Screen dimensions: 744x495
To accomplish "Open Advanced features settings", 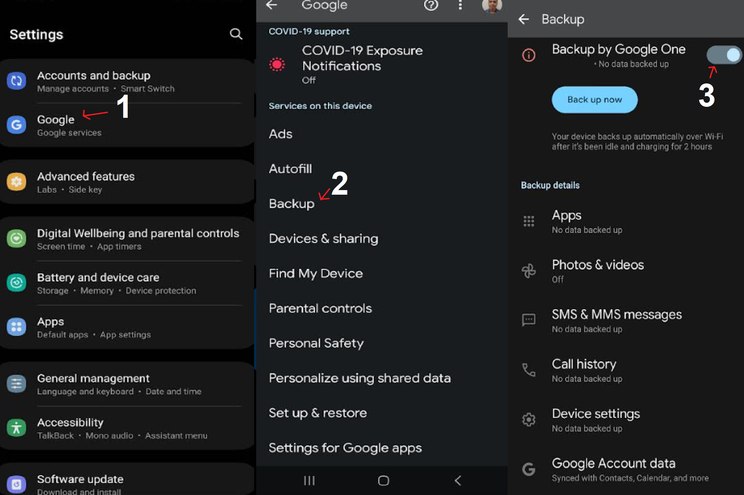I will point(127,182).
